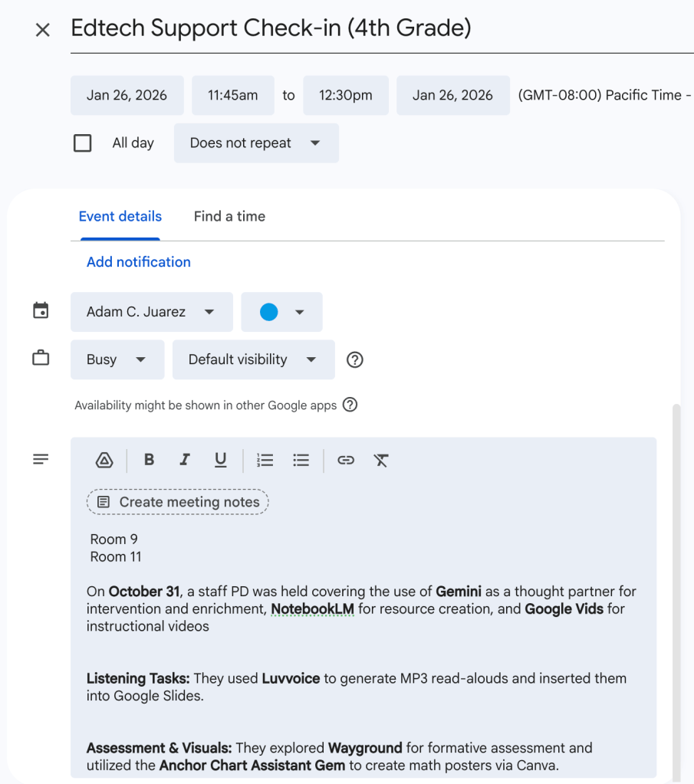Open the blue event color picker
This screenshot has height=784, width=694.
coord(281,312)
